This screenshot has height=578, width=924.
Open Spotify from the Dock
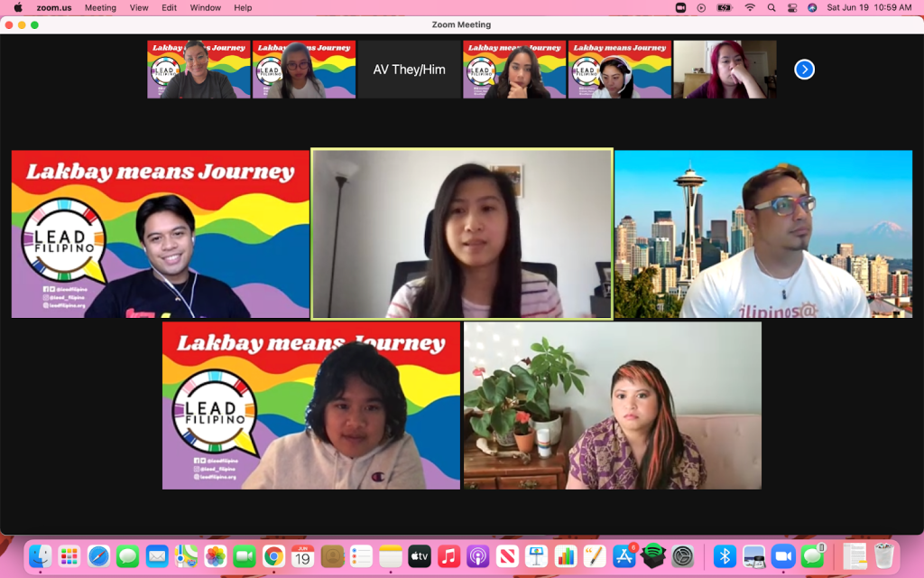[x=653, y=556]
